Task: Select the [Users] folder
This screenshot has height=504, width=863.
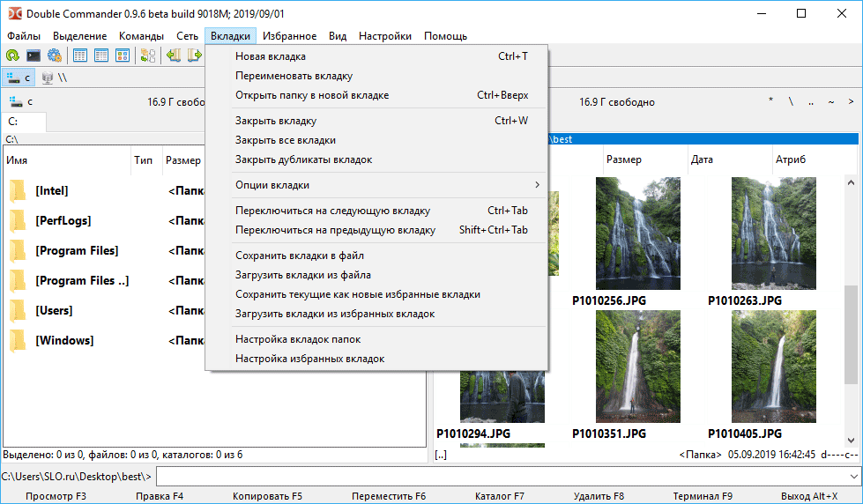Action: [x=54, y=311]
